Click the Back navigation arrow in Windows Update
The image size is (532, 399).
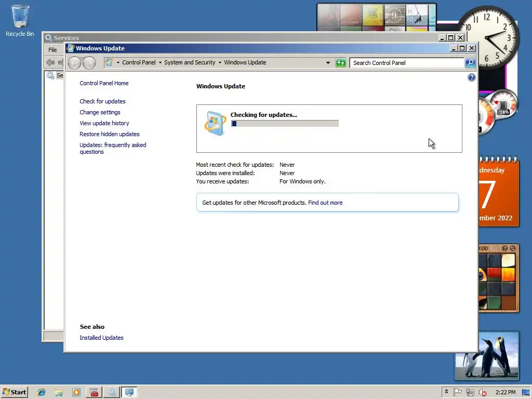tap(74, 63)
